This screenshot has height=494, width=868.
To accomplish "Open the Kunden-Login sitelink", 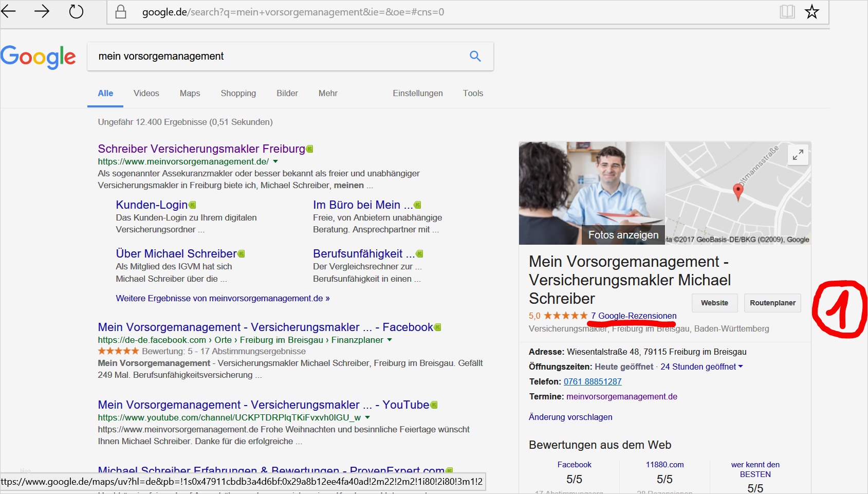I will [152, 205].
